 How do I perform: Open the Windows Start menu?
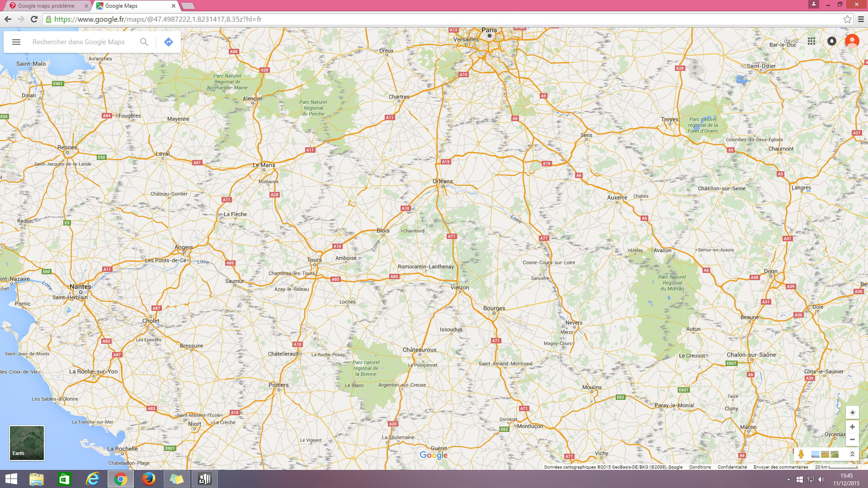(11, 479)
